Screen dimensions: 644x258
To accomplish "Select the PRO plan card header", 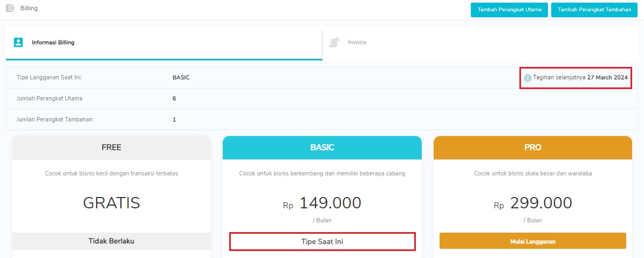I will pos(533,148).
